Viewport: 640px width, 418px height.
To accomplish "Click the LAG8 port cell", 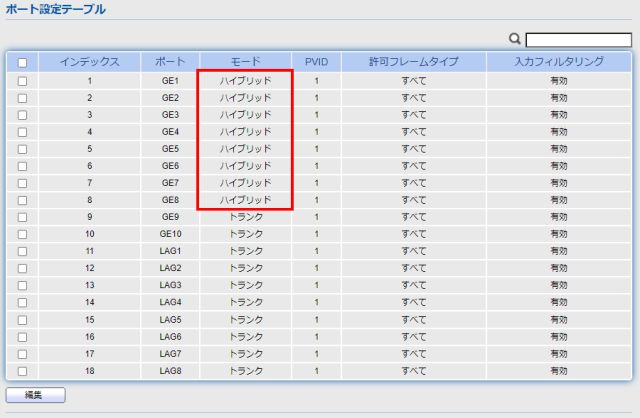I will [x=170, y=371].
